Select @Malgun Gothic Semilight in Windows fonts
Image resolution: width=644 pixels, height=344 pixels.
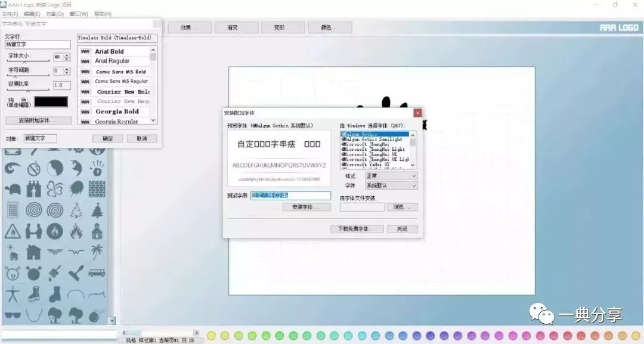pyautogui.click(x=375, y=140)
